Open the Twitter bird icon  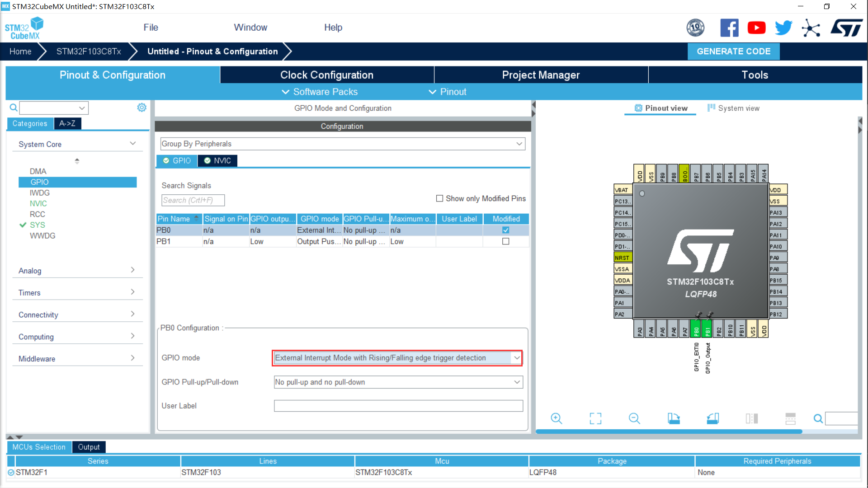[x=783, y=28]
